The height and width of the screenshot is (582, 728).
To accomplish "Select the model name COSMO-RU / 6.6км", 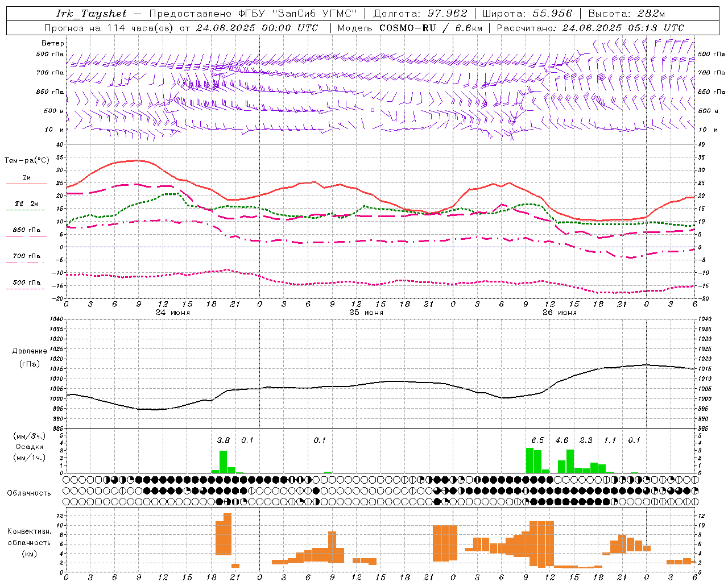I will (x=431, y=28).
